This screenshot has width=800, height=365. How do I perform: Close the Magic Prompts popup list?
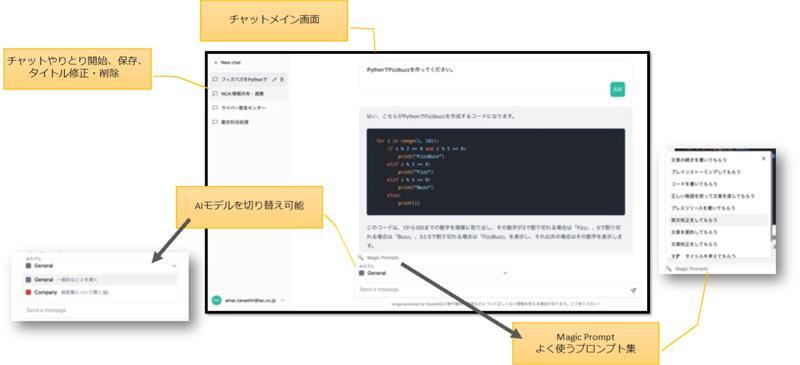click(763, 159)
